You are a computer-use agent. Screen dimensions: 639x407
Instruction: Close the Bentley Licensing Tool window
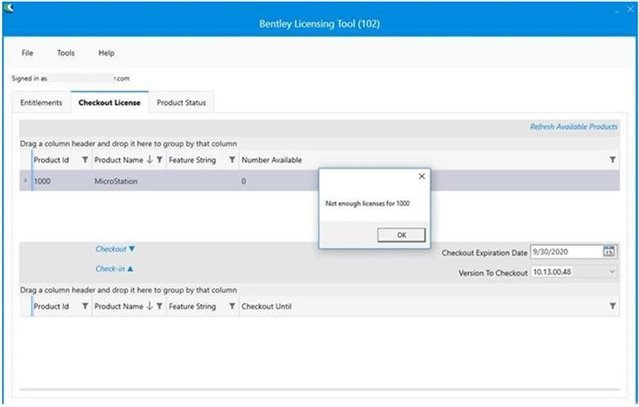pos(631,9)
